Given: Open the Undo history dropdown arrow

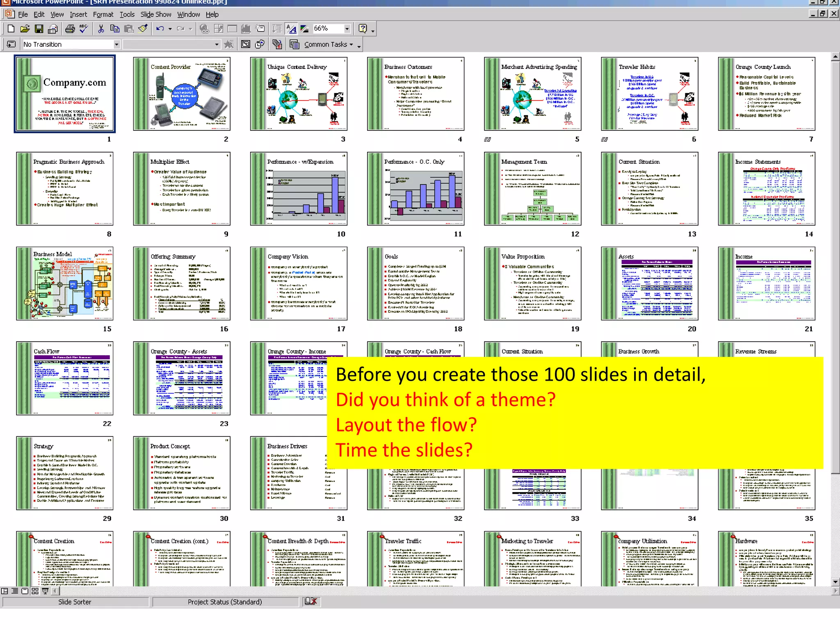Looking at the screenshot, I should tap(170, 29).
